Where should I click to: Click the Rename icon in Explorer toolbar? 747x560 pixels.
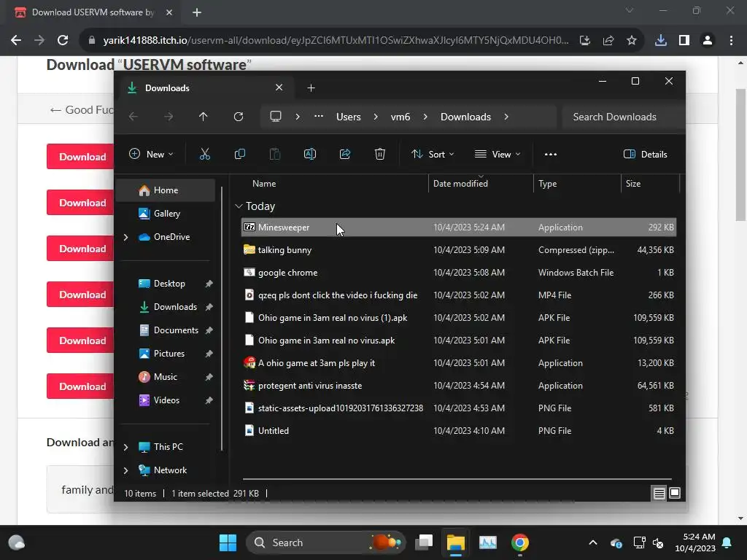[x=309, y=155]
